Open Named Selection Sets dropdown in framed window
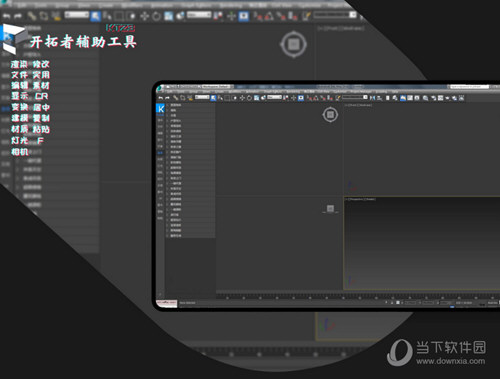 click(355, 97)
